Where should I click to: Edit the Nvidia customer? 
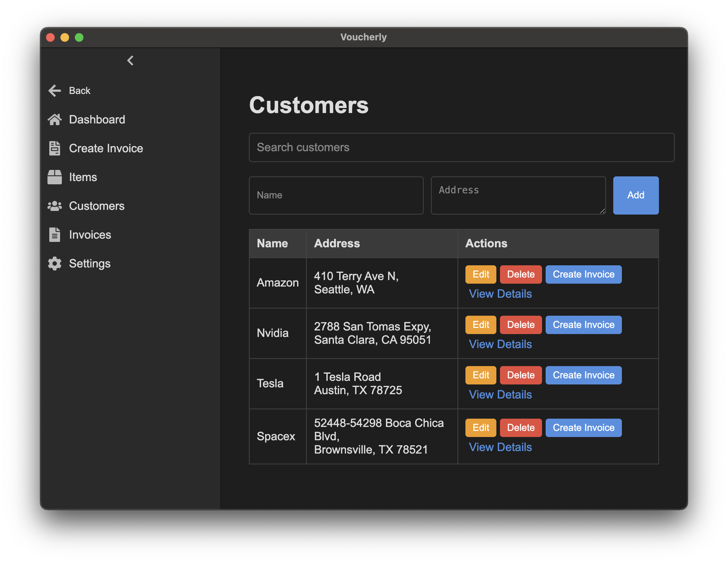click(481, 325)
